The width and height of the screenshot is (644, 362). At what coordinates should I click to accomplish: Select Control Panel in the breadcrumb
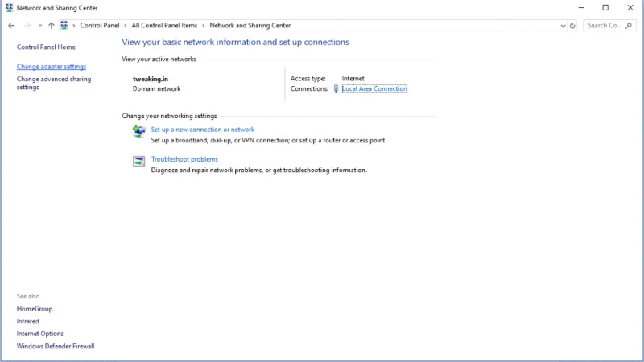tap(99, 26)
